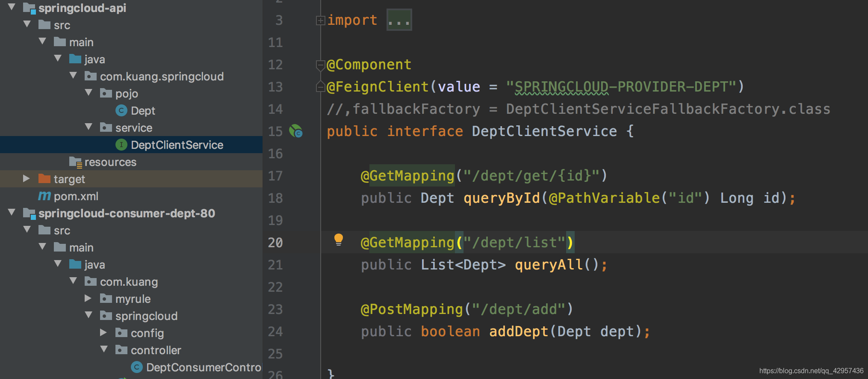
Task: Collapse the springcloud package arrow under com.kuang
Action: click(89, 315)
